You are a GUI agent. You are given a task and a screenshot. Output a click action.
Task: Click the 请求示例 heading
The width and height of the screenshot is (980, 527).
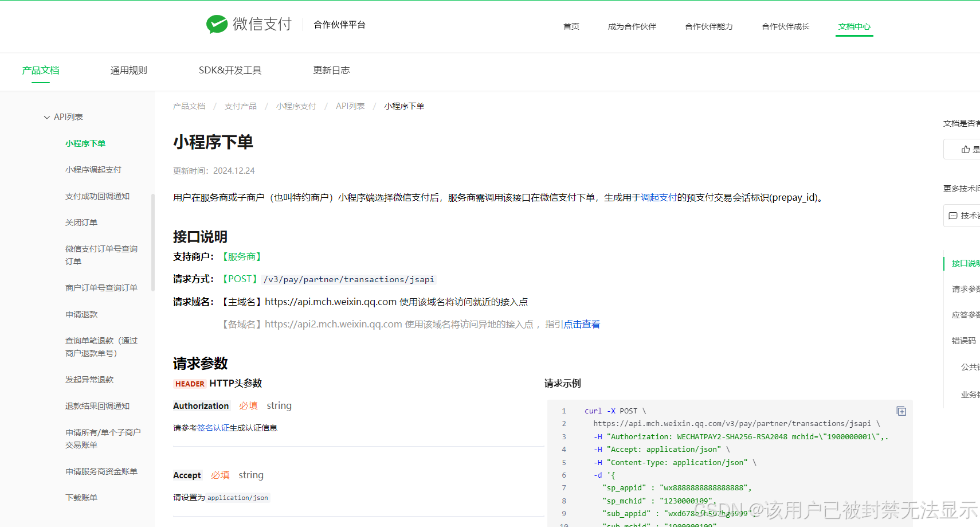pyautogui.click(x=563, y=383)
